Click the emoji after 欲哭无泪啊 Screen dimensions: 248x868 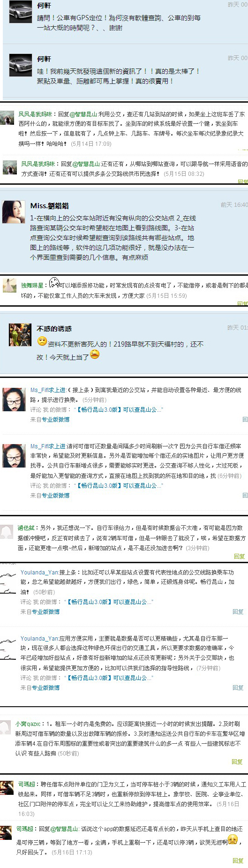[233, 840]
